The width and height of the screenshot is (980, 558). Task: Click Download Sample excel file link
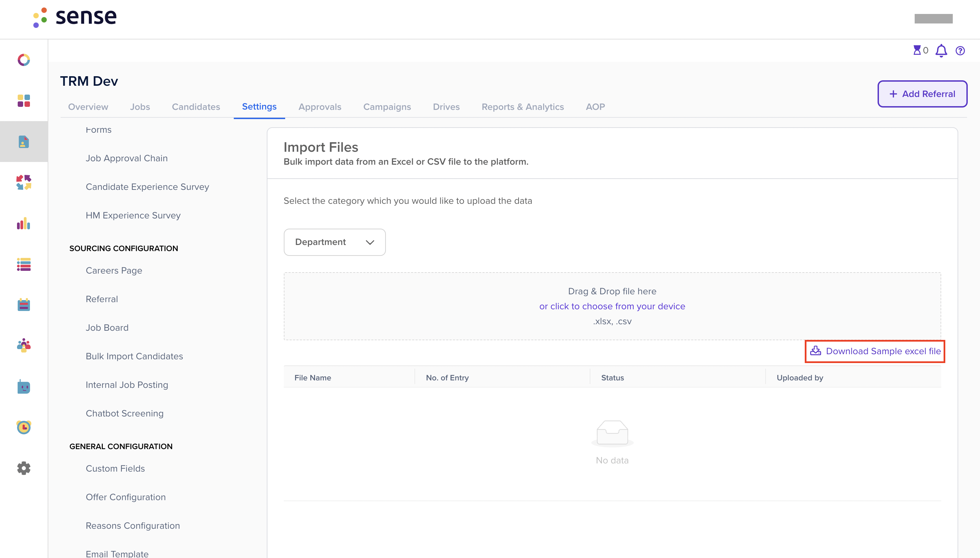(x=876, y=351)
